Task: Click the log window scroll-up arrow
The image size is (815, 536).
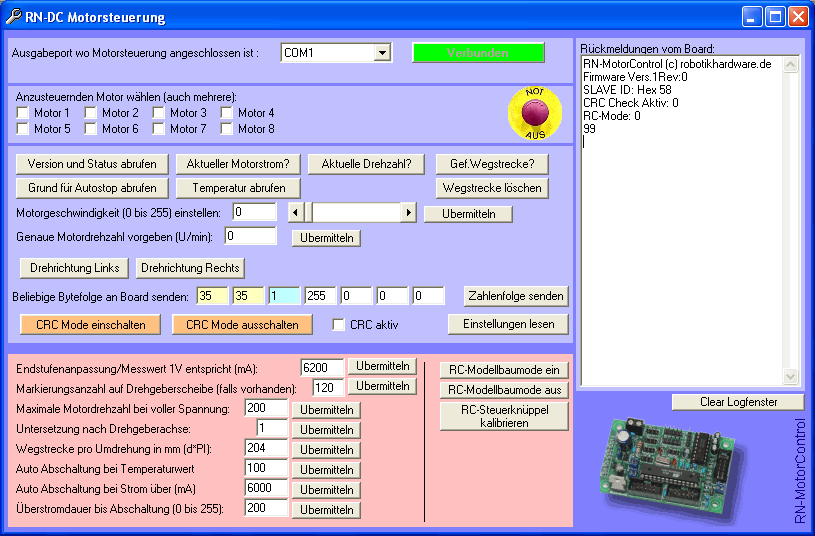Action: pyautogui.click(x=791, y=65)
